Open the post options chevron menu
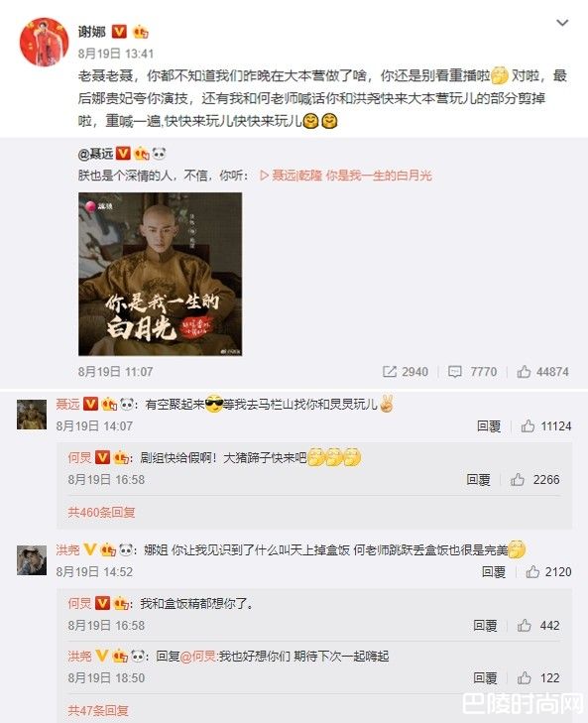The width and height of the screenshot is (588, 723). coord(562,23)
